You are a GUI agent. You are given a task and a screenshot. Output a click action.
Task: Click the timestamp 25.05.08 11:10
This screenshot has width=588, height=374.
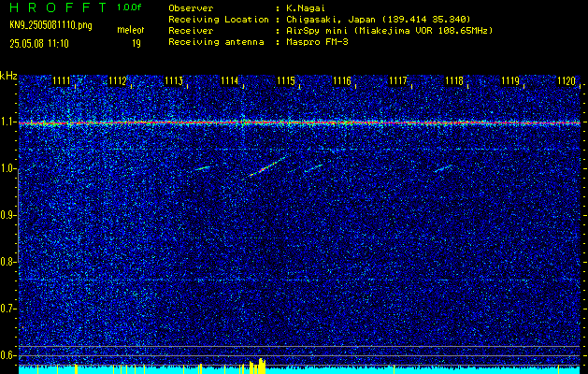tap(39, 44)
